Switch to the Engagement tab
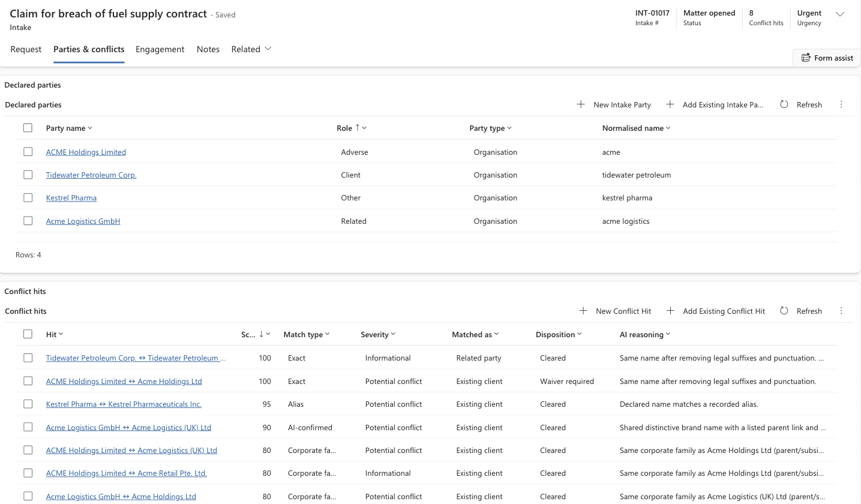 pos(160,49)
